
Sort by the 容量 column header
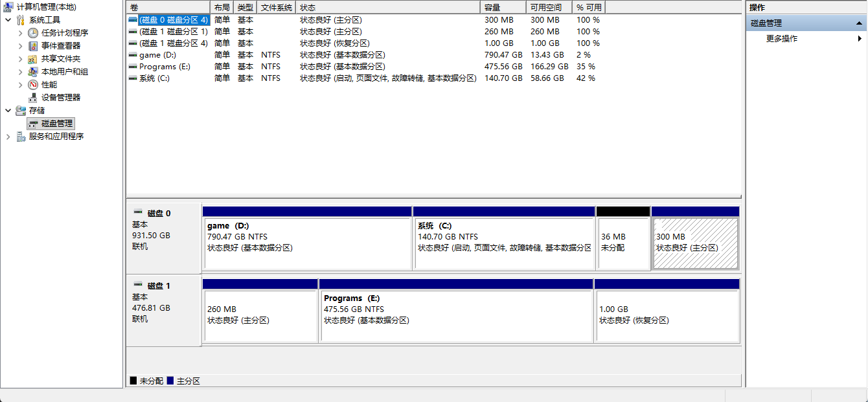click(503, 7)
